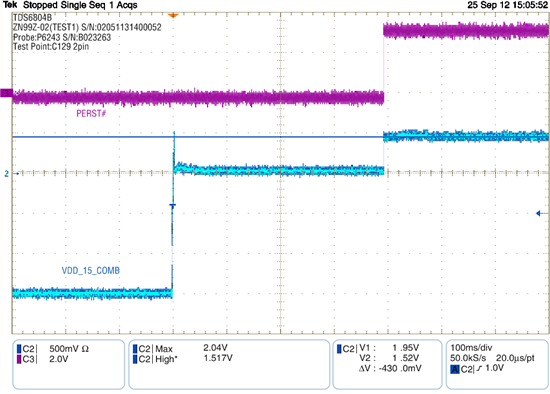
Task: Click the channel 3 ground reference marker
Action: [x=6, y=93]
